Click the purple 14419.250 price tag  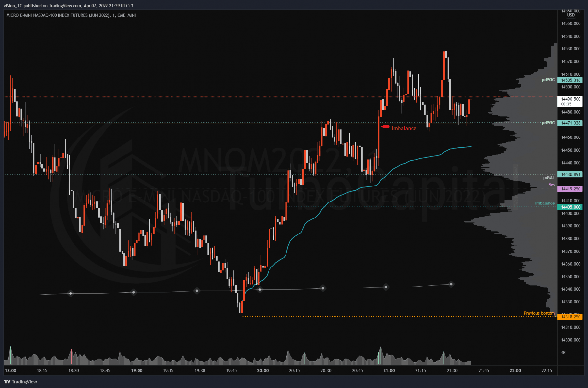tap(570, 189)
